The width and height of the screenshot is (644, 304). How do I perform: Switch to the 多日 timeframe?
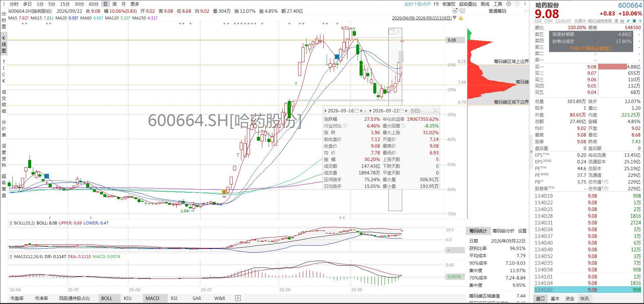pos(27,4)
